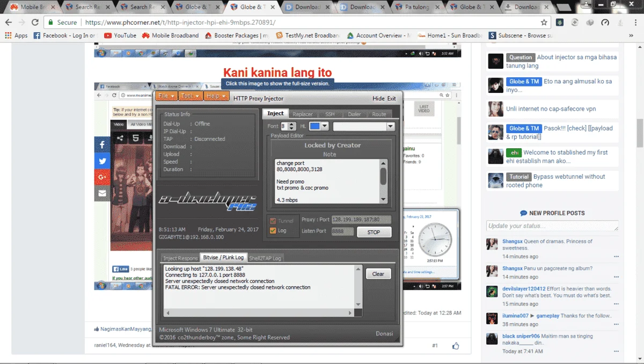Click the green download extension icon
Image resolution: width=644 pixels, height=364 pixels.
pyautogui.click(x=560, y=23)
